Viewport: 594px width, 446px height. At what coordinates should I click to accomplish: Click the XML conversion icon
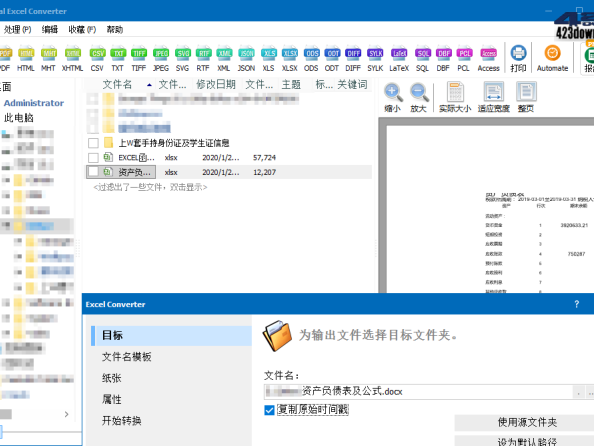pyautogui.click(x=224, y=58)
